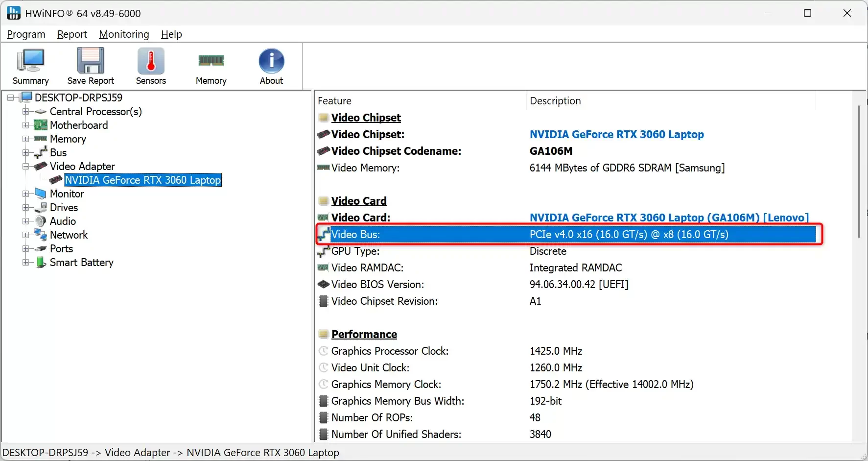Screen dimensions: 868x461
Task: Open Sensors thermometer icon
Action: coord(151,61)
